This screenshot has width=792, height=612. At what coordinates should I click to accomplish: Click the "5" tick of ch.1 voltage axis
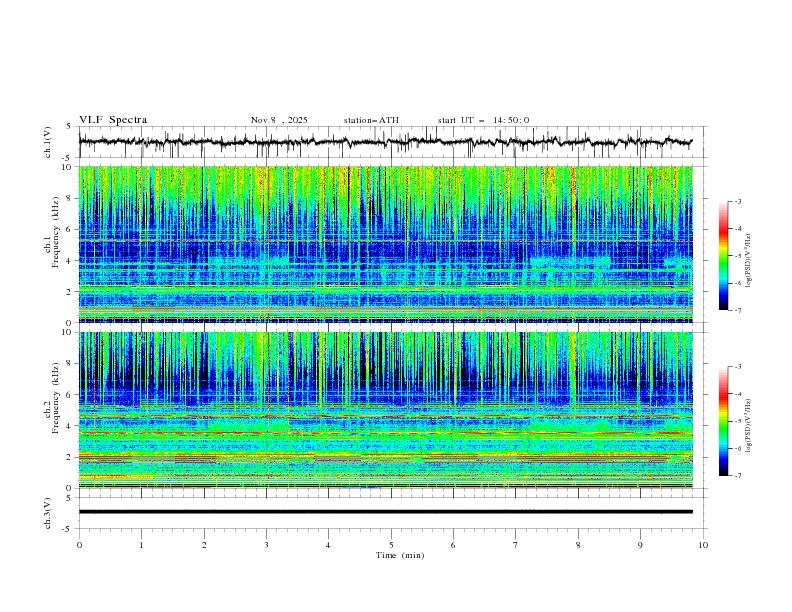[71, 127]
